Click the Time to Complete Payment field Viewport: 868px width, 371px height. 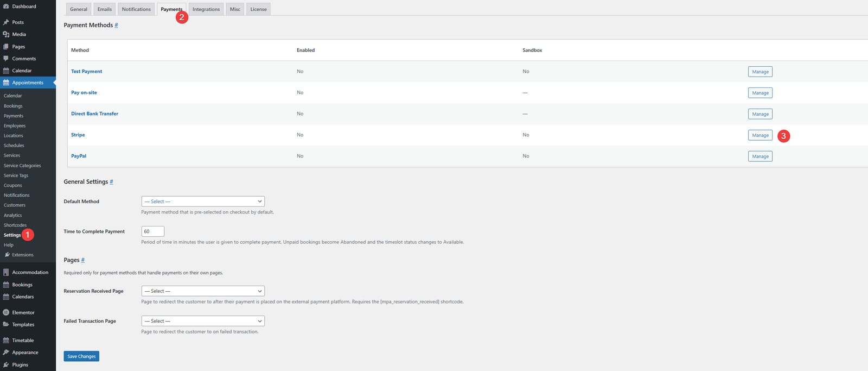point(152,231)
